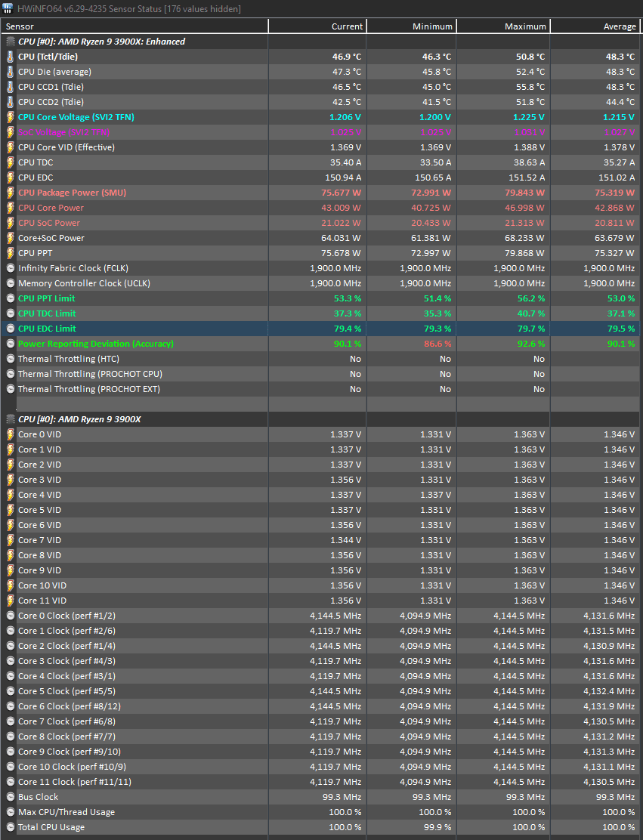Select the lightning icon for CPU Package Power (SMU)
The height and width of the screenshot is (840, 643).
tap(10, 193)
